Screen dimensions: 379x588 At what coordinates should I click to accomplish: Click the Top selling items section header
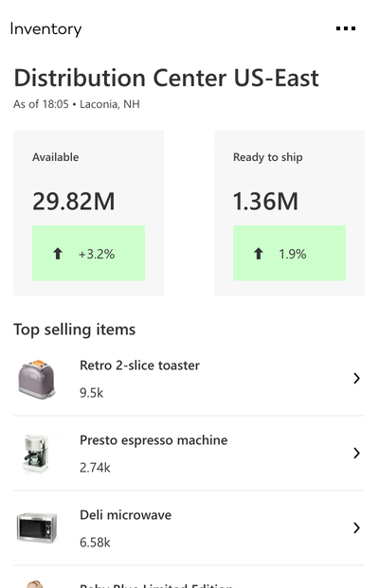pyautogui.click(x=74, y=330)
